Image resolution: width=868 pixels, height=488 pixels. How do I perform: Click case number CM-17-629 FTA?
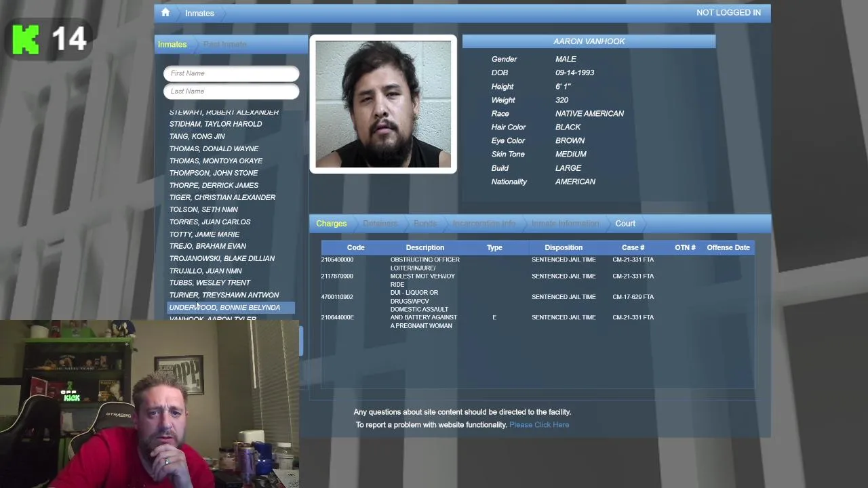[633, 297]
